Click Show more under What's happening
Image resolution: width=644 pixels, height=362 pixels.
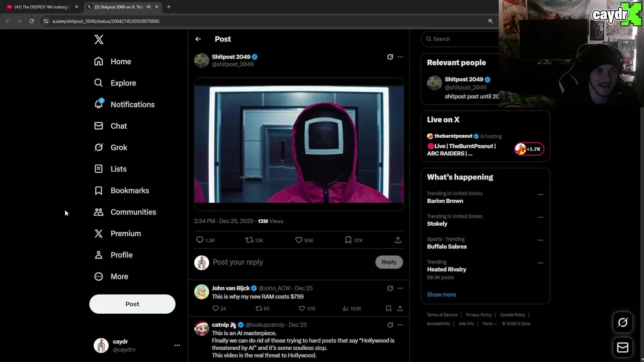pyautogui.click(x=441, y=295)
